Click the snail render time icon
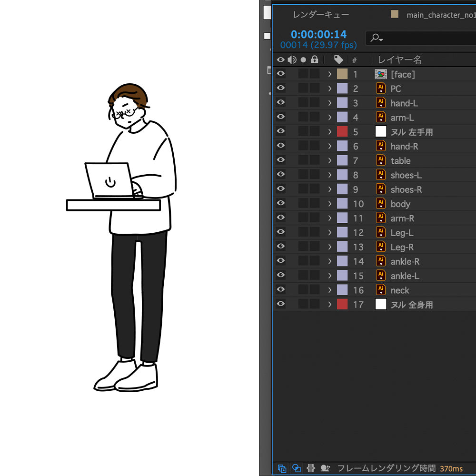 tap(326, 468)
